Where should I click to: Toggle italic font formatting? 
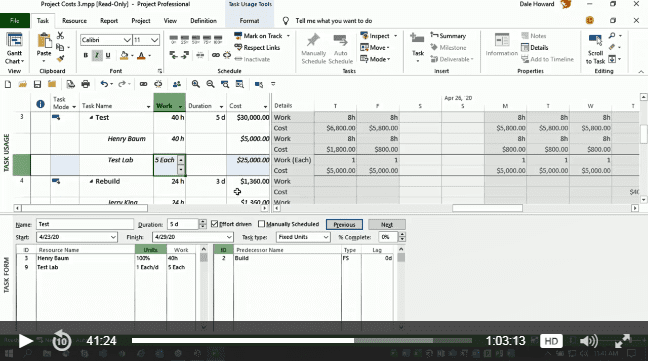coord(97,55)
